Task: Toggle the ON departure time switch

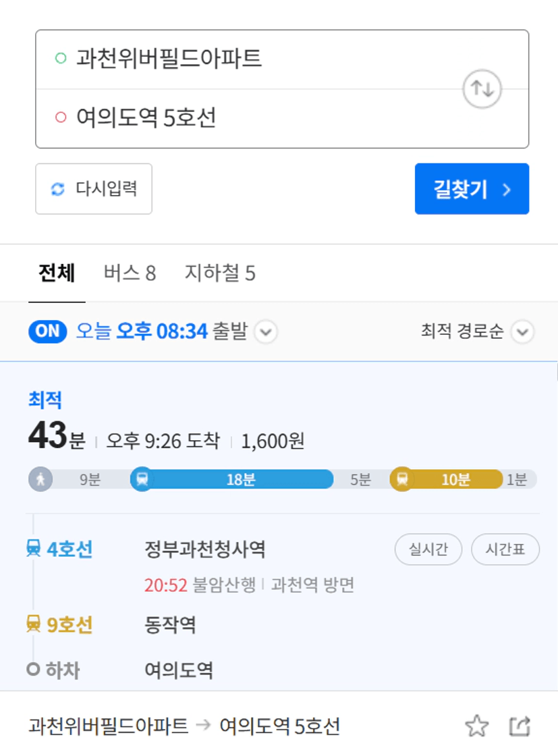Action: [x=48, y=331]
